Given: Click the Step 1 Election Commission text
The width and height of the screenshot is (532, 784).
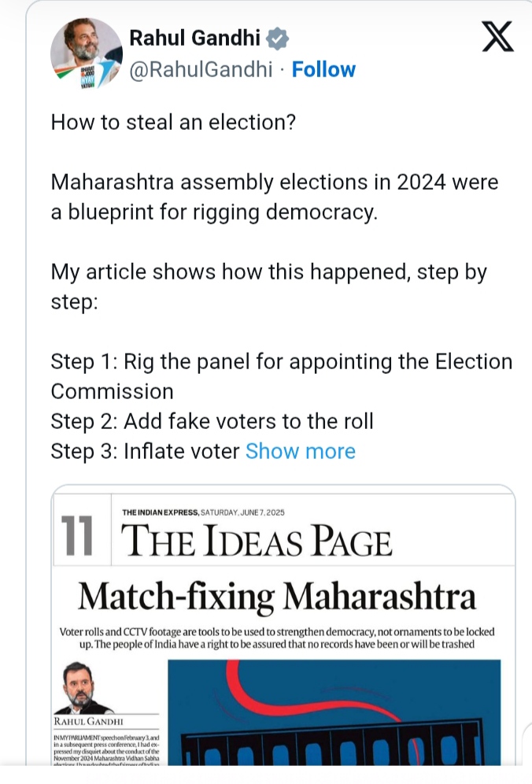Looking at the screenshot, I should pyautogui.click(x=282, y=376).
